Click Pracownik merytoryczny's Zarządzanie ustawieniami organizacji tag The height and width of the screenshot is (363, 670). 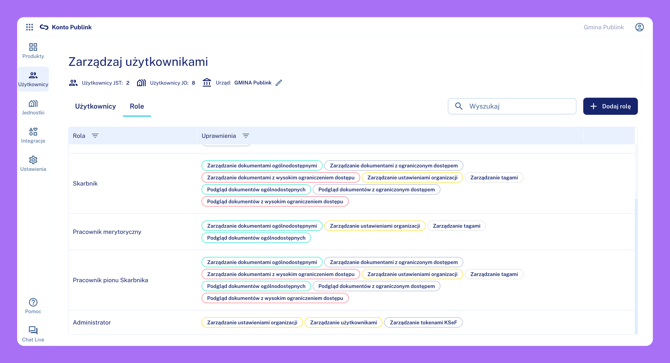coord(375,226)
